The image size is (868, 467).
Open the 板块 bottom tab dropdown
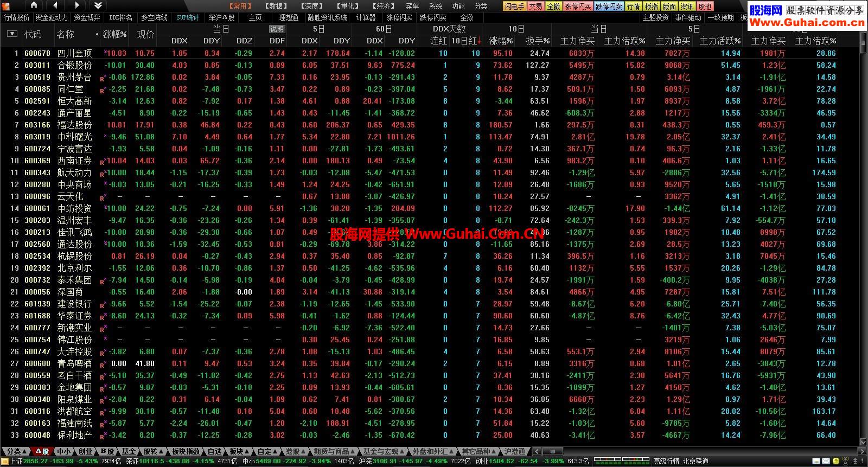pyautogui.click(x=239, y=451)
